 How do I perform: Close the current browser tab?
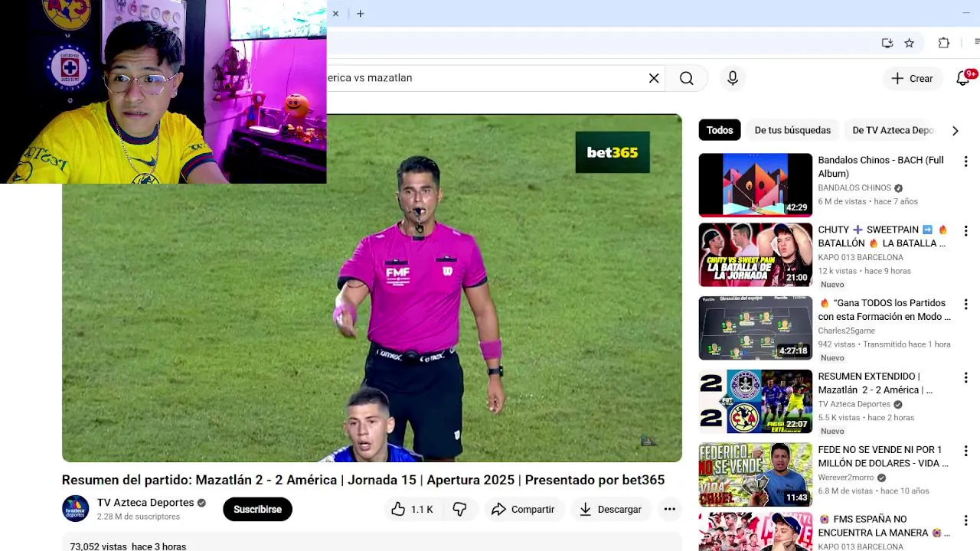coord(335,14)
